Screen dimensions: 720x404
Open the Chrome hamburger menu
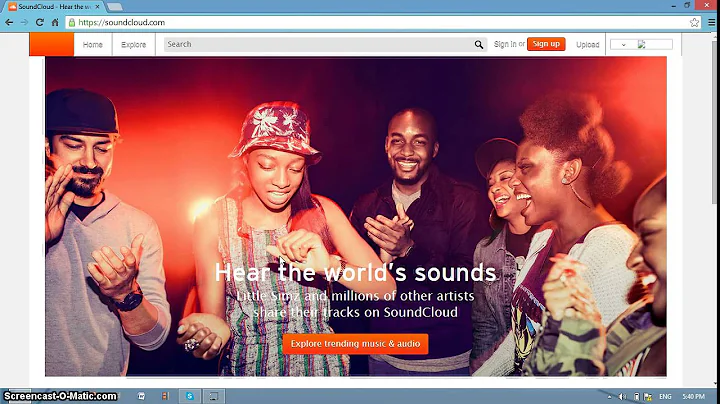[x=712, y=22]
